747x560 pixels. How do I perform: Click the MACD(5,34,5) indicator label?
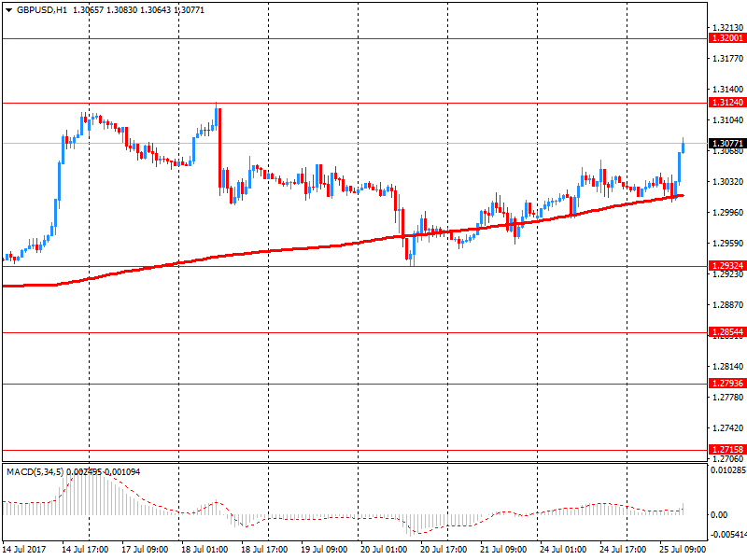point(35,472)
